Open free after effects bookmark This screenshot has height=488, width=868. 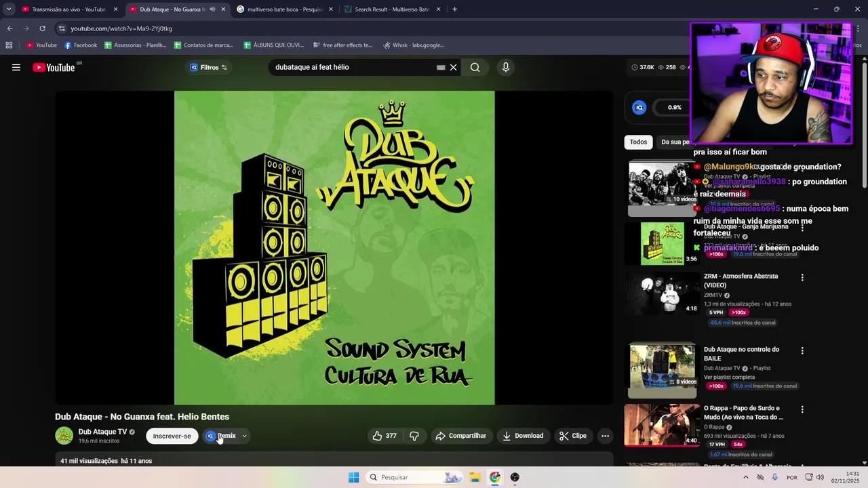coord(343,45)
